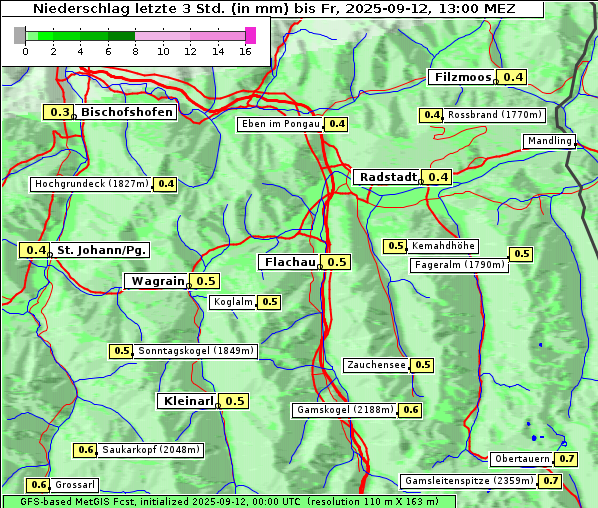Click the 0.5 value next to Wagrain
This screenshot has height=508, width=598.
click(204, 281)
